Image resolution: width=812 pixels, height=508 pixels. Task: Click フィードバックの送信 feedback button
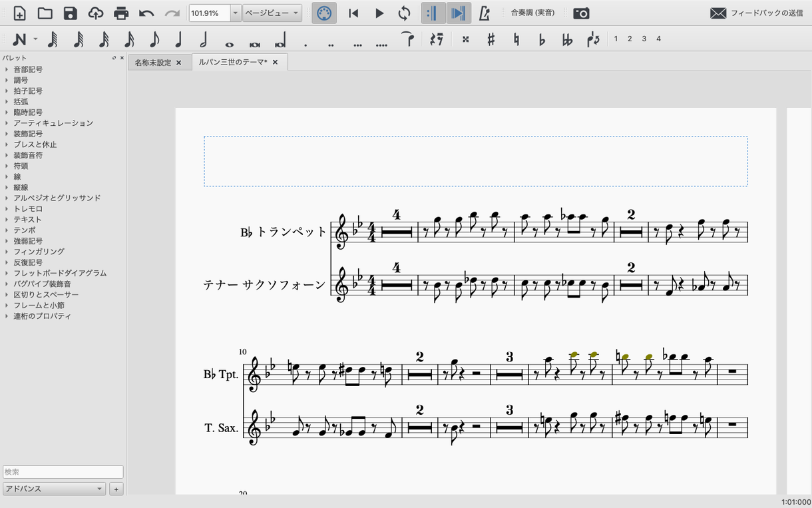point(757,13)
